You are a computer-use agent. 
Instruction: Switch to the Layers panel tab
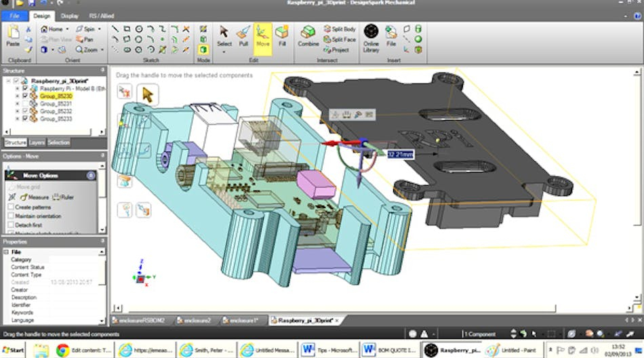click(x=37, y=142)
